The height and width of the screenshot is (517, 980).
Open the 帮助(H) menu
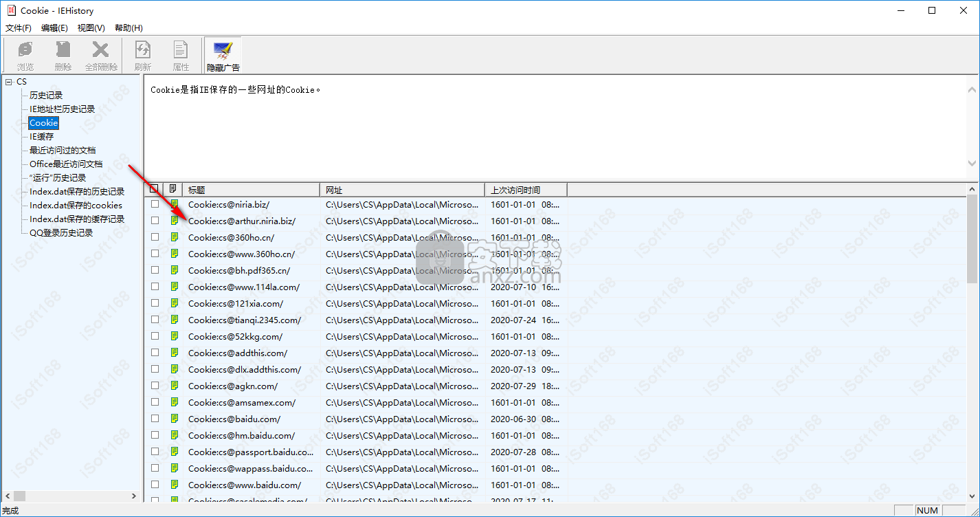click(x=129, y=28)
